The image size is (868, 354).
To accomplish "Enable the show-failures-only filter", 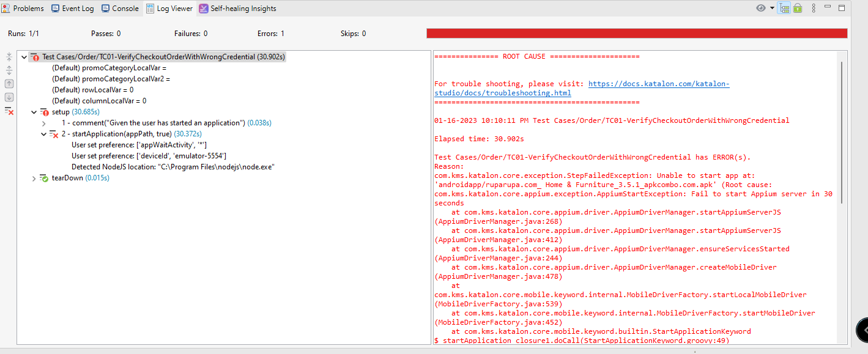I will point(9,111).
